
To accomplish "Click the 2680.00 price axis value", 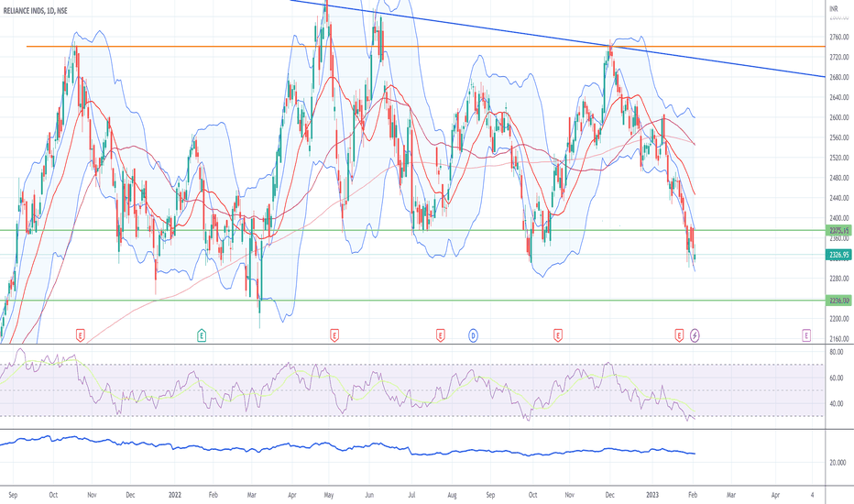I will pyautogui.click(x=839, y=77).
